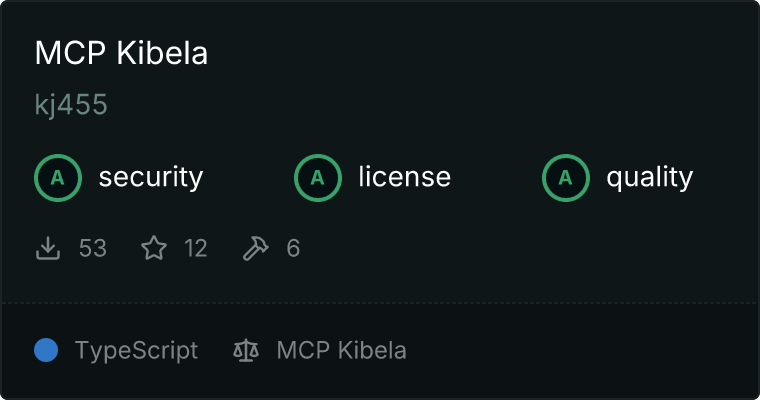Click the star icon
760x400 pixels.
[x=154, y=248]
